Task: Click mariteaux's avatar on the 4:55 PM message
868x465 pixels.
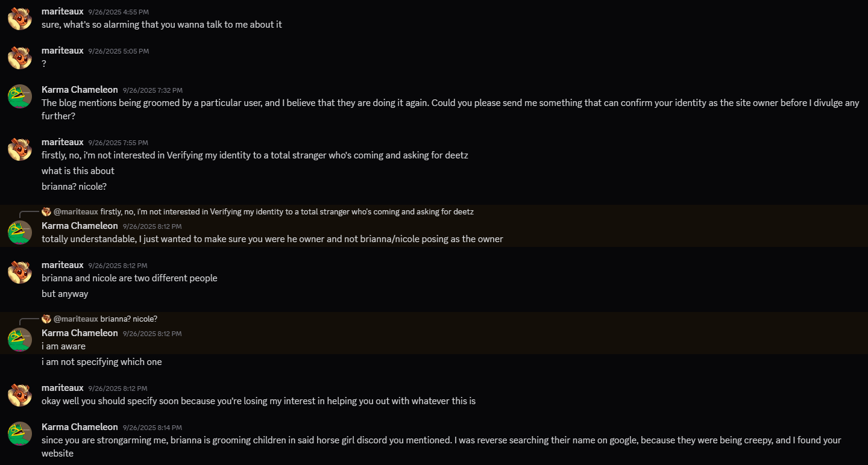Action: pos(20,18)
